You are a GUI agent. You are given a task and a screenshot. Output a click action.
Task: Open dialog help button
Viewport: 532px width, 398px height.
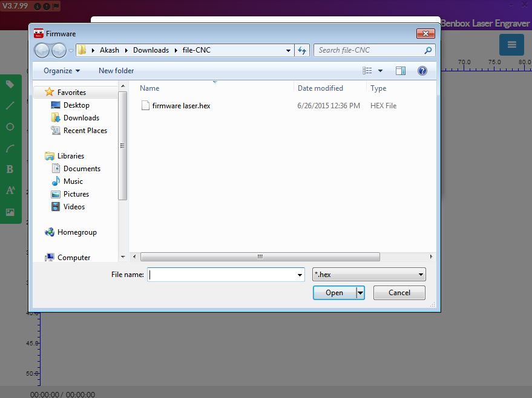(422, 71)
